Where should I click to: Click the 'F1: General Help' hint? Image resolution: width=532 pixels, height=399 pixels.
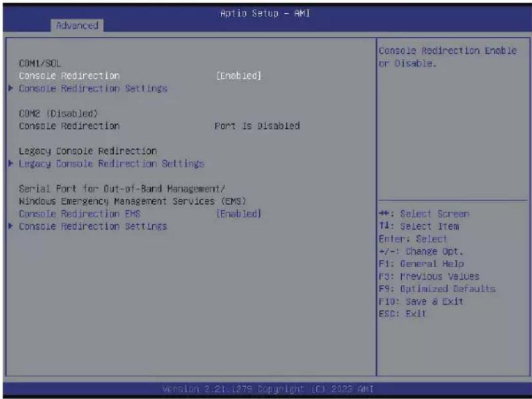[421, 264]
